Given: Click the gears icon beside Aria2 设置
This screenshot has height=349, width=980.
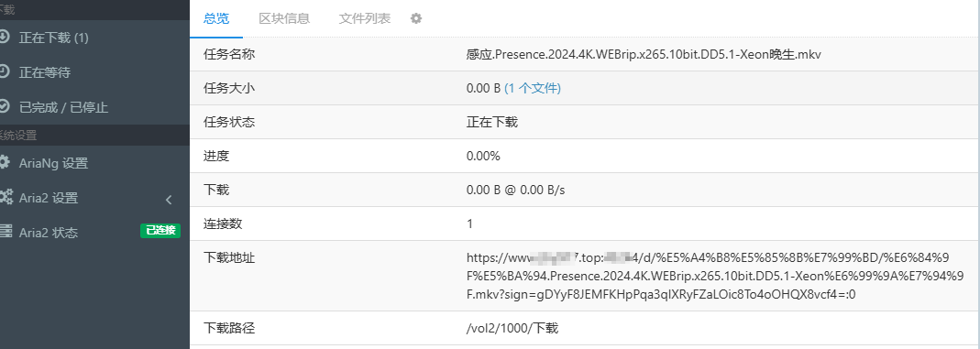Looking at the screenshot, I should pyautogui.click(x=6, y=197).
